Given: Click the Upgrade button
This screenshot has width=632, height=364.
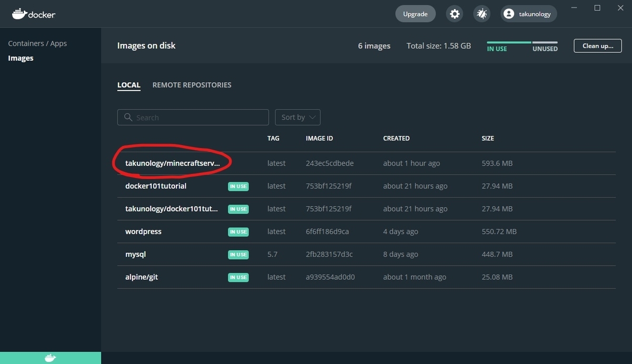Looking at the screenshot, I should [x=416, y=14].
